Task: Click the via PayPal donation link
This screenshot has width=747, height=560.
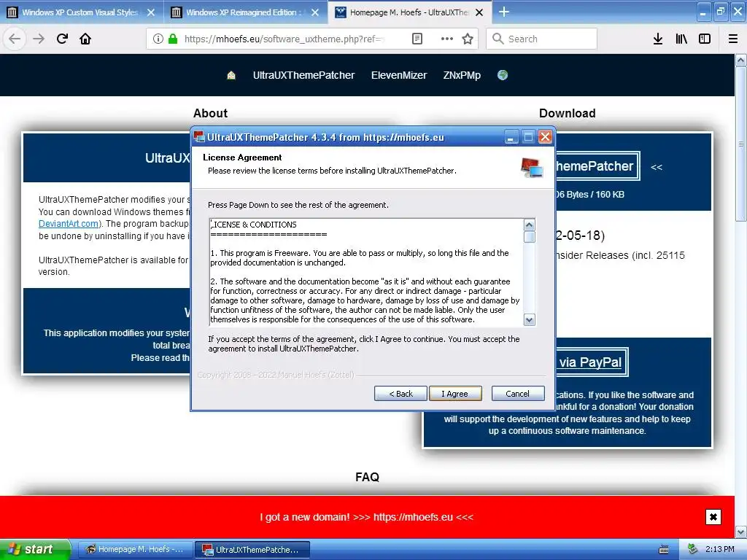Action: pos(591,362)
